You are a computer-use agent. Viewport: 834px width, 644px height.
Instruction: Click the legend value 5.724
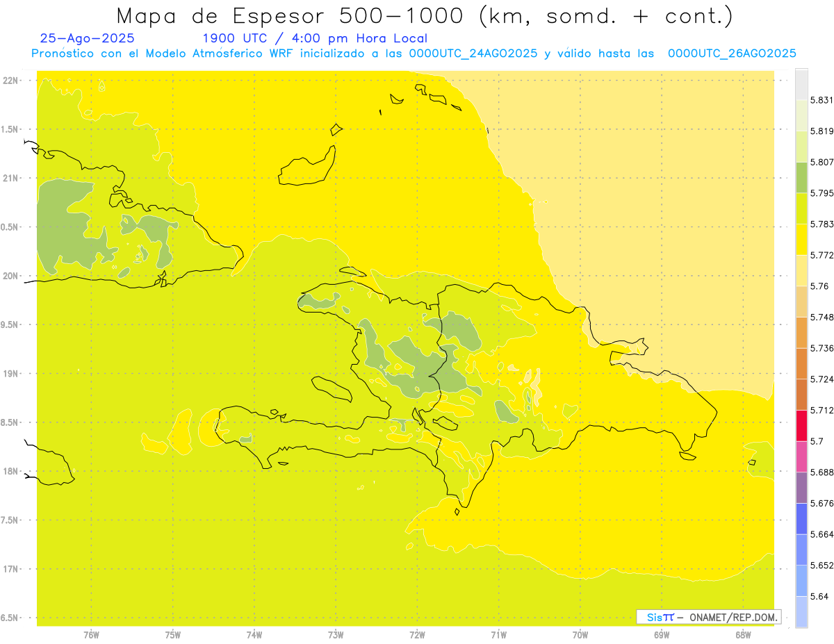tap(821, 379)
